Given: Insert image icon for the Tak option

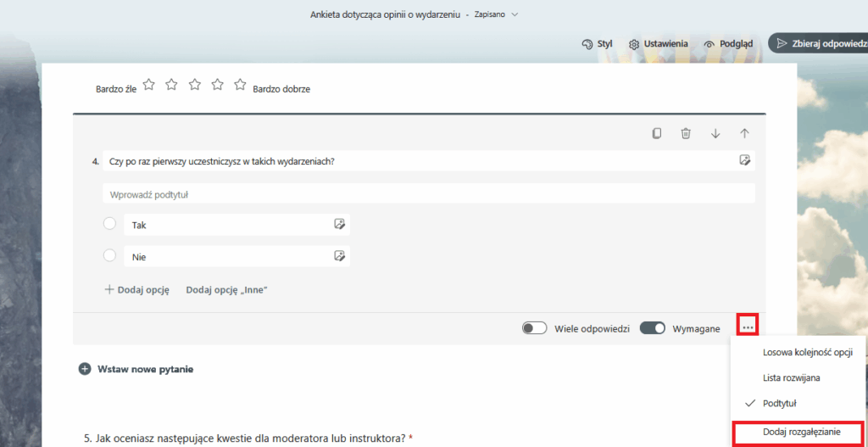Looking at the screenshot, I should click(339, 225).
